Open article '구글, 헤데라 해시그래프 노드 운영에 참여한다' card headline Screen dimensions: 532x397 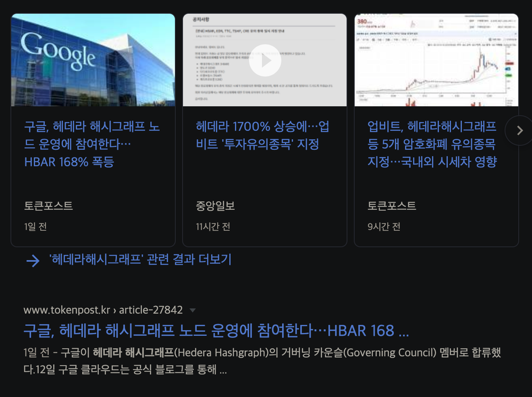point(92,144)
